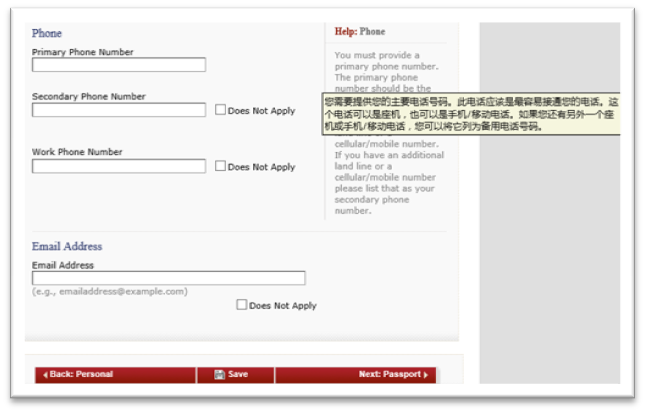Click the email example hint text

pyautogui.click(x=110, y=292)
